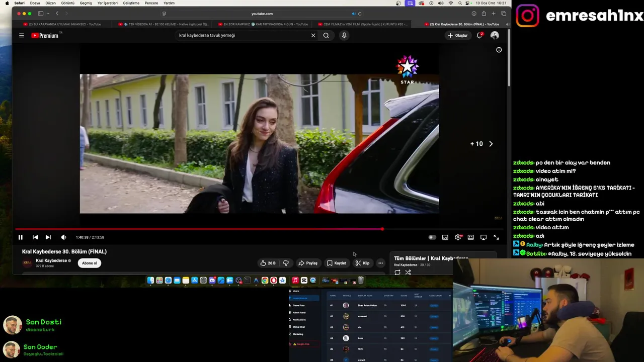Open YouTube notifications bell

(x=479, y=35)
